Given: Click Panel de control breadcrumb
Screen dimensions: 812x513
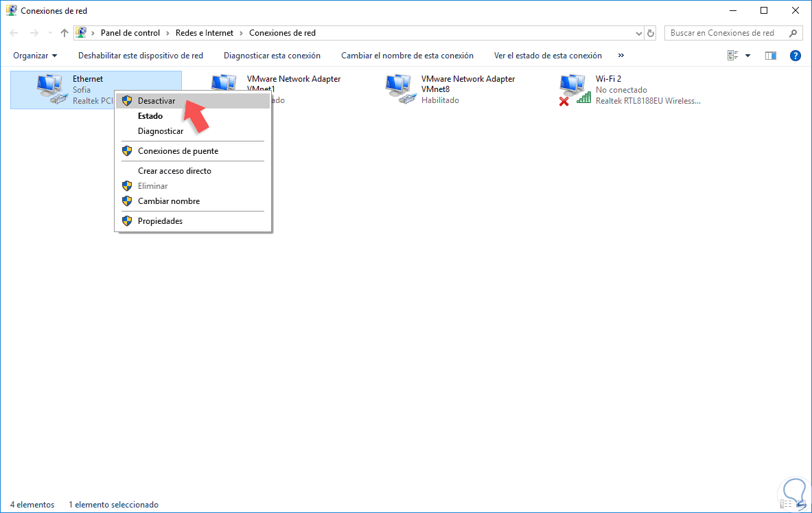Looking at the screenshot, I should click(130, 33).
